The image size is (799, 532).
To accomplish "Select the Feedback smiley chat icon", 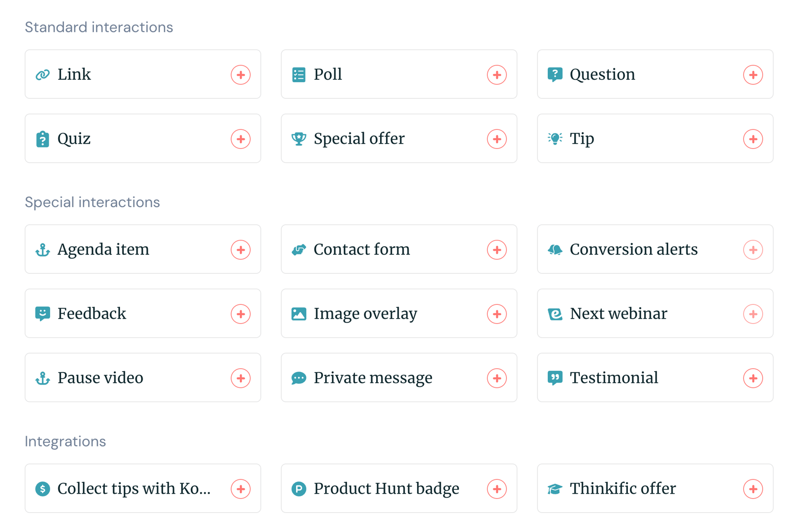I will 43,314.
